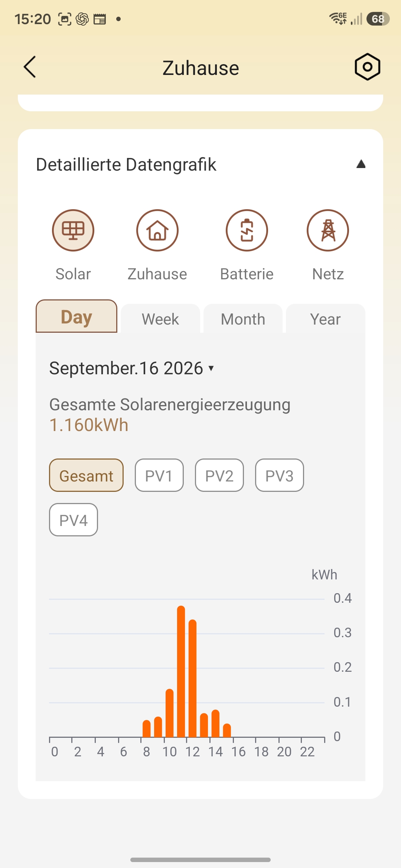
Task: Select the Batterie icon
Action: tap(247, 230)
